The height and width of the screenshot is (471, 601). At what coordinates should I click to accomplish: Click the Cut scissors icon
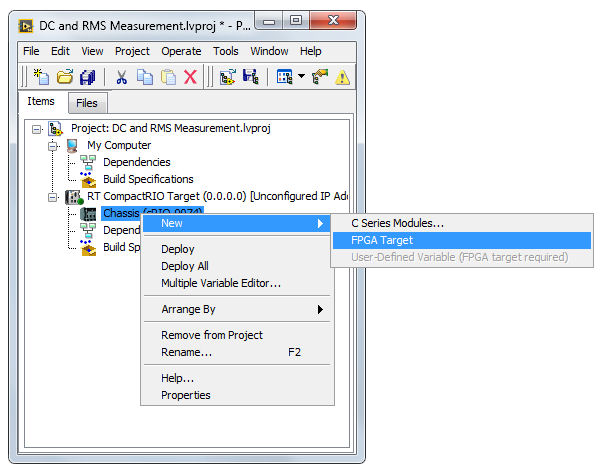pyautogui.click(x=121, y=76)
